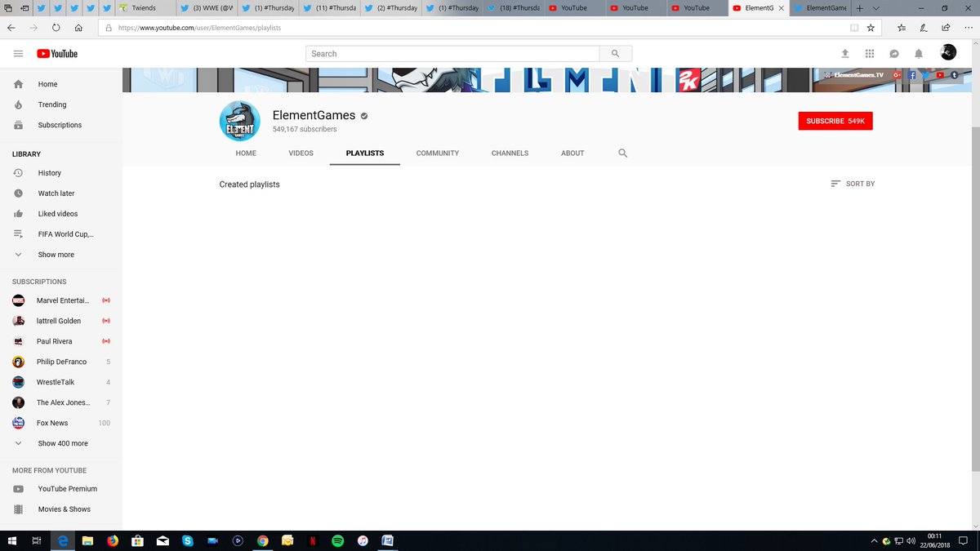Open Philip DeFranco subscription
The height and width of the screenshot is (551, 980).
(x=61, y=362)
